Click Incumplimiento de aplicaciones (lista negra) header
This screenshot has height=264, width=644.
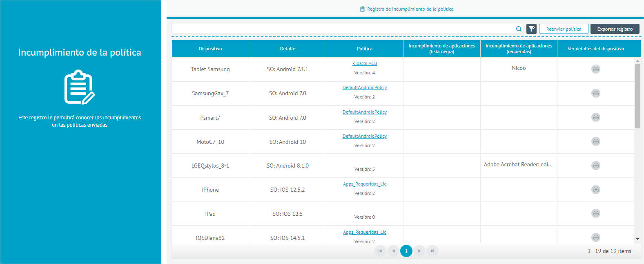[x=442, y=49]
